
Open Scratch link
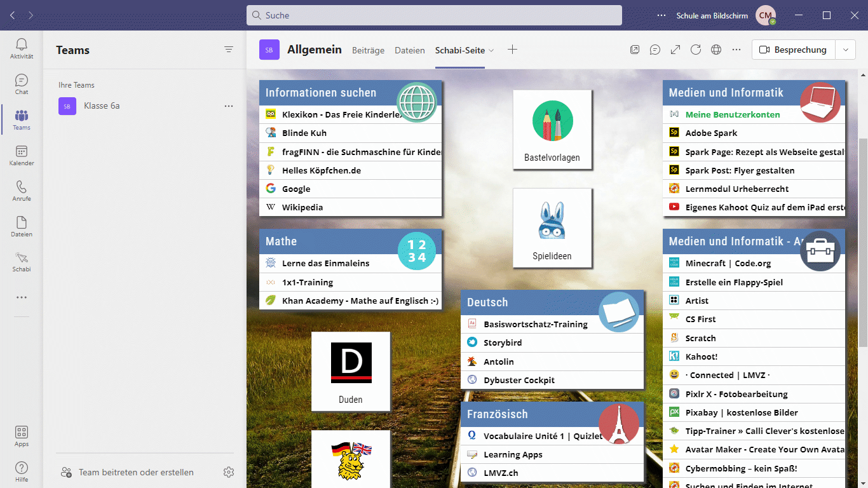pyautogui.click(x=754, y=338)
